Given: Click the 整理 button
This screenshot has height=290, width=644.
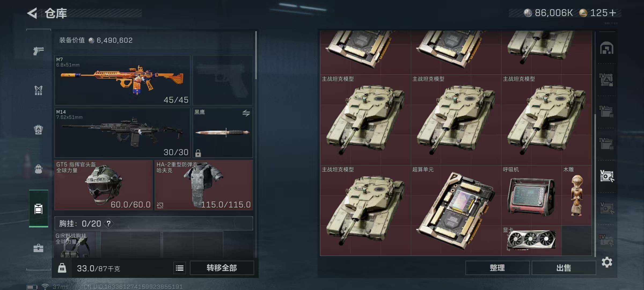Looking at the screenshot, I should coord(497,268).
